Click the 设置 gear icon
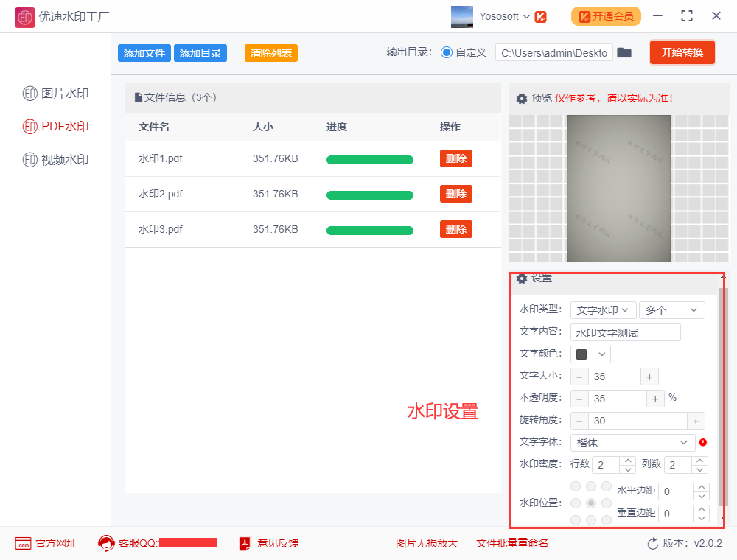The height and width of the screenshot is (560, 737). coord(522,279)
